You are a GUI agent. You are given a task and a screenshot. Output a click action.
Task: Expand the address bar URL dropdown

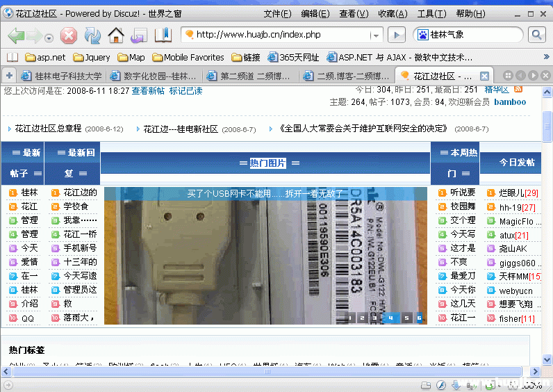coord(376,35)
